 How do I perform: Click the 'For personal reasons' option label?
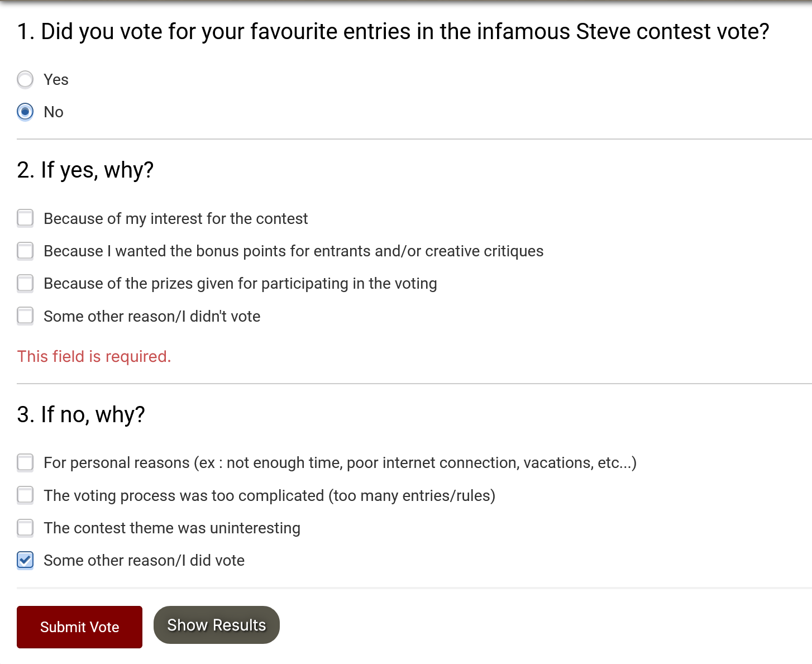tap(340, 463)
